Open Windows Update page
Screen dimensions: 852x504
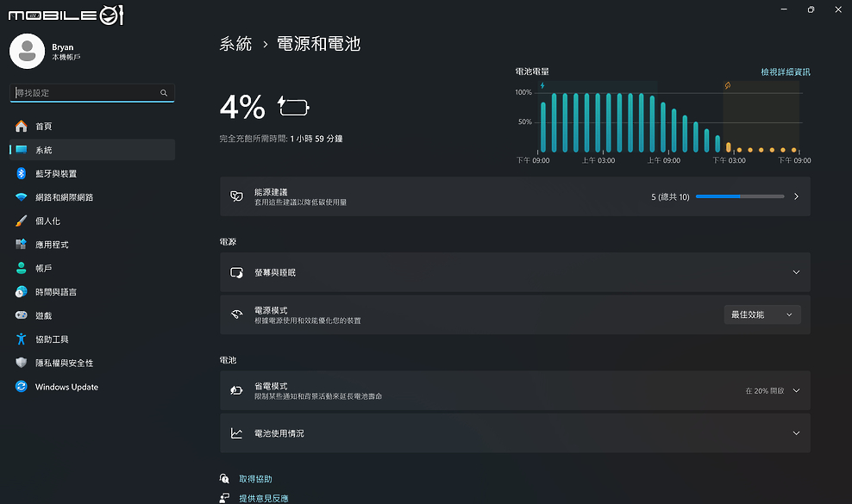point(92,386)
